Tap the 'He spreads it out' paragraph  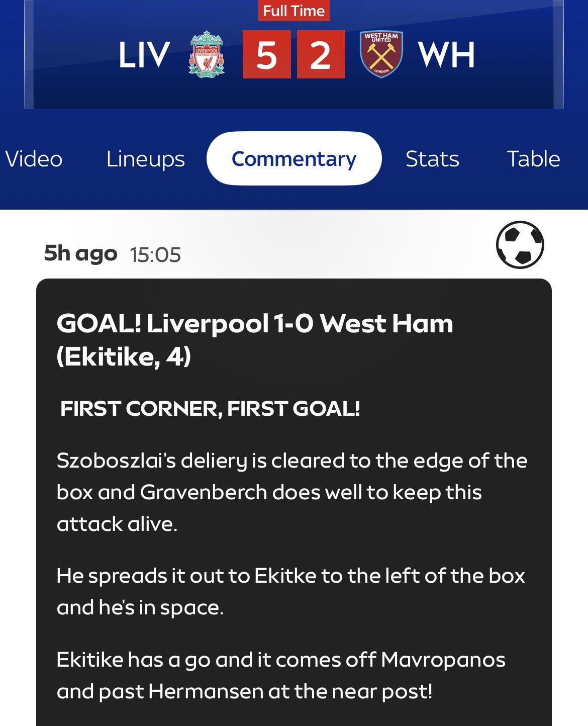click(x=290, y=591)
